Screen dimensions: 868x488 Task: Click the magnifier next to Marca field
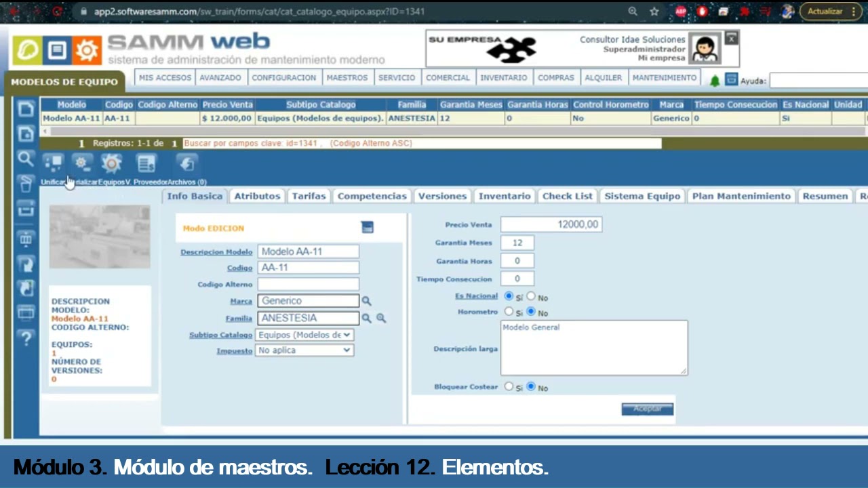[x=366, y=301]
